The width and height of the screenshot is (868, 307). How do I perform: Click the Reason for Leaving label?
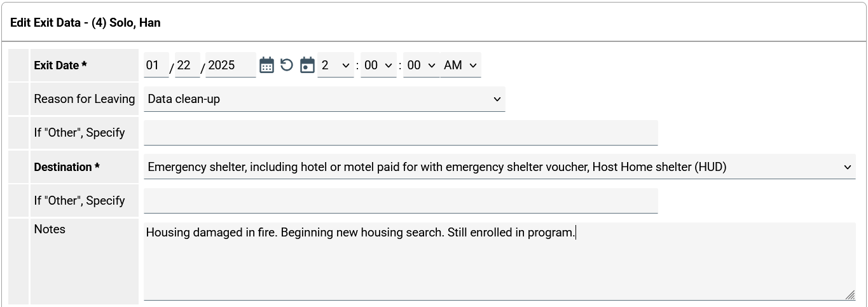[x=85, y=99]
